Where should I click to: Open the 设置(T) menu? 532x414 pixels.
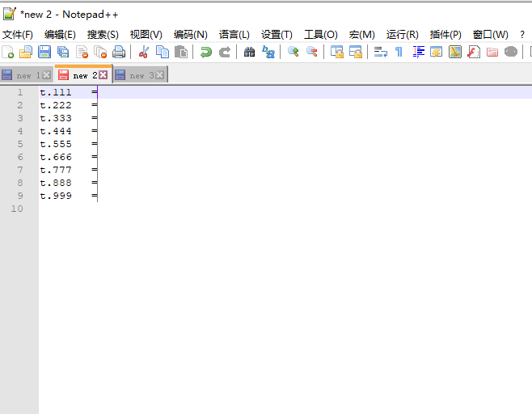(x=277, y=35)
